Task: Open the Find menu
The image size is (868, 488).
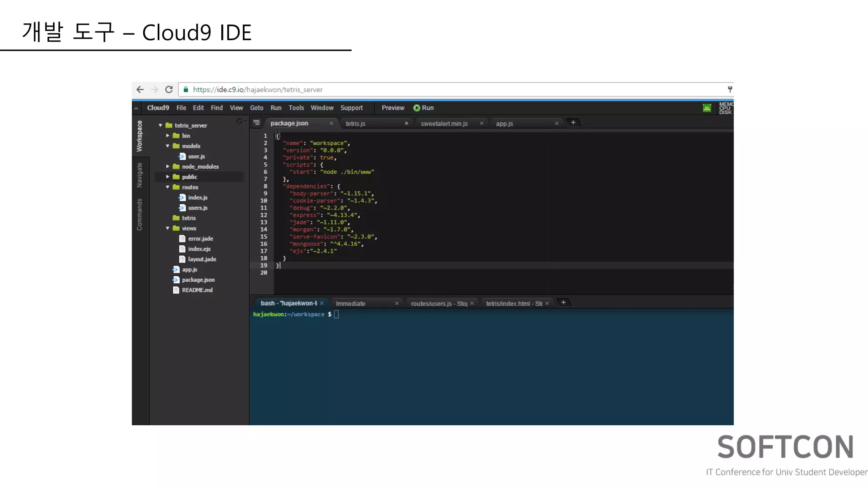Action: (217, 108)
